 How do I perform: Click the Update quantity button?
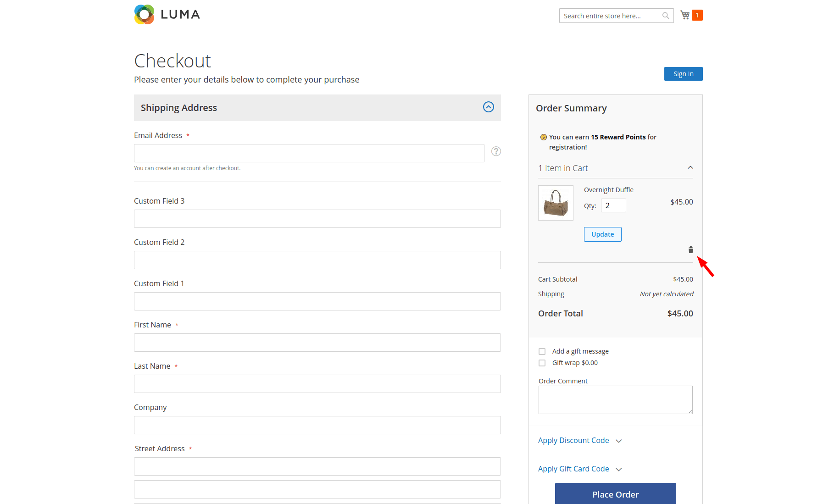(x=603, y=234)
